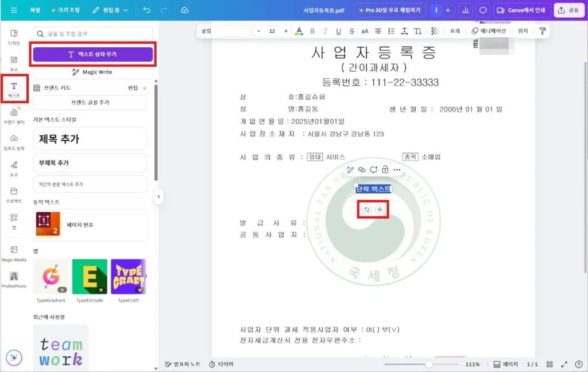The width and height of the screenshot is (588, 372).
Task: Collapse the side panel with chevron handle
Action: (x=158, y=197)
